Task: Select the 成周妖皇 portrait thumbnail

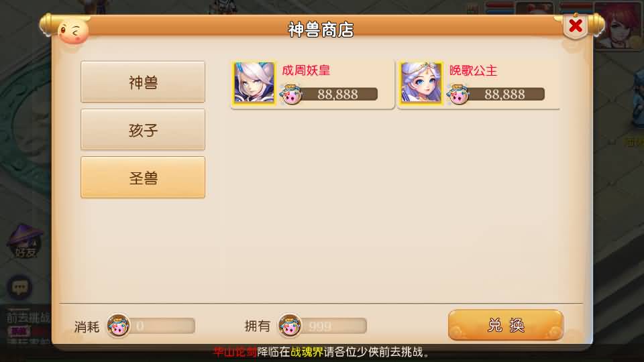Action: coord(254,83)
